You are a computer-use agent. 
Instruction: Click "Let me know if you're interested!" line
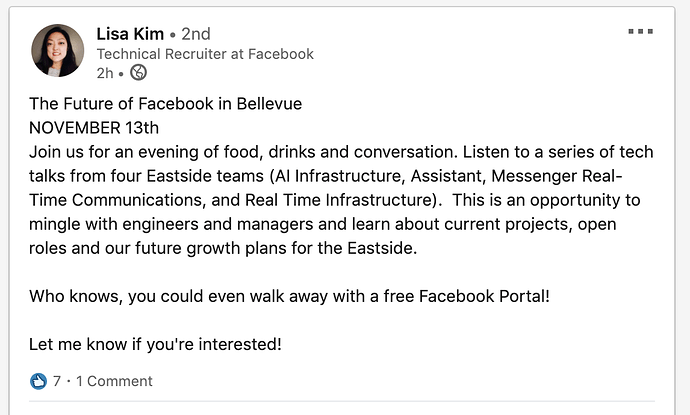tap(155, 344)
